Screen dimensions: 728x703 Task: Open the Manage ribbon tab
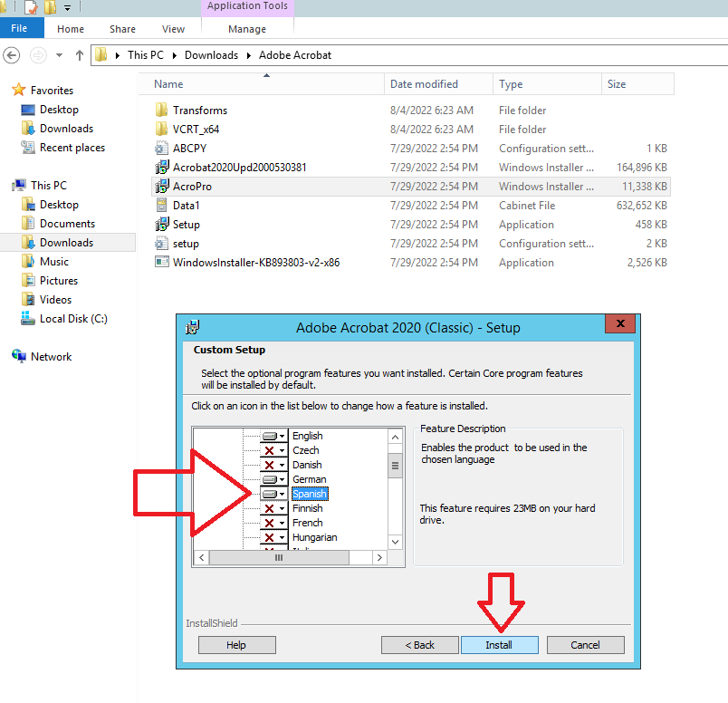pyautogui.click(x=247, y=29)
